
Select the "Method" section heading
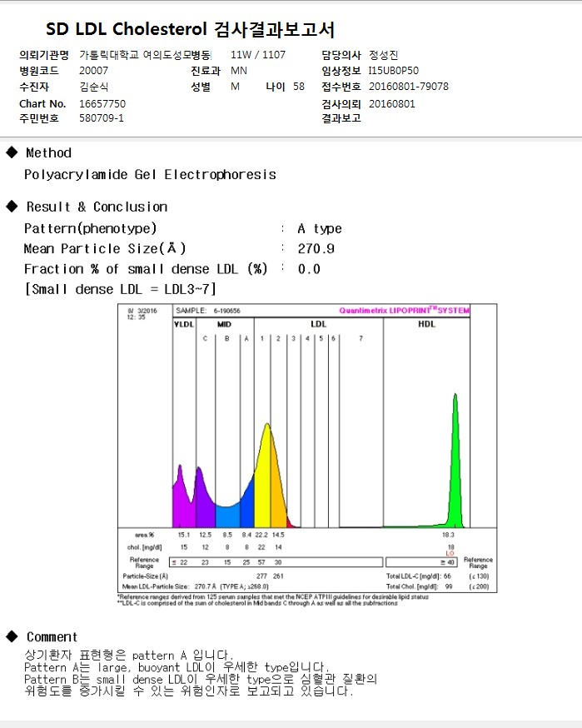[48, 152]
